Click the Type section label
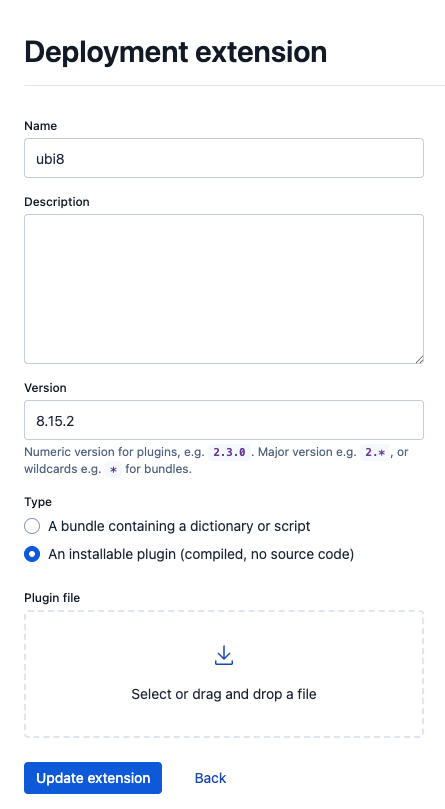Screen dimensions: 445x809 coord(38,502)
